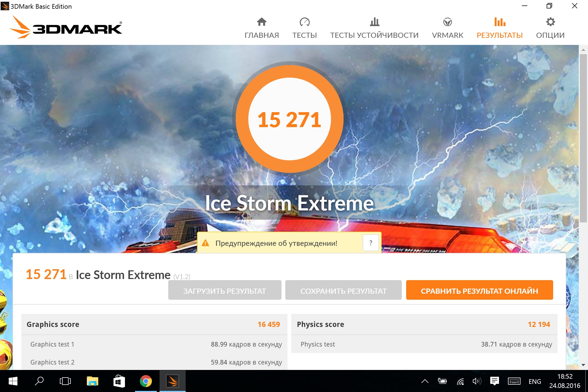Click the Graphics test 1 row
The width and height of the screenshot is (588, 392).
pos(154,344)
